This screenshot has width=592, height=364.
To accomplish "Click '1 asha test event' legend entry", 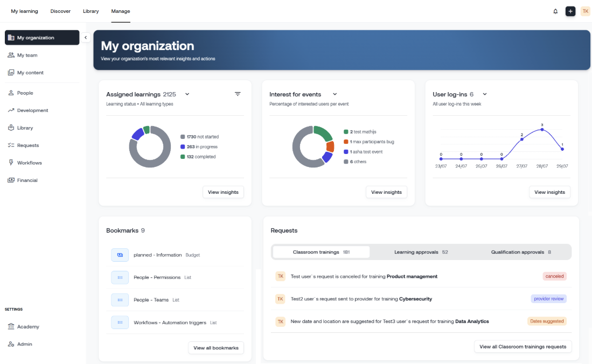I will (x=363, y=152).
